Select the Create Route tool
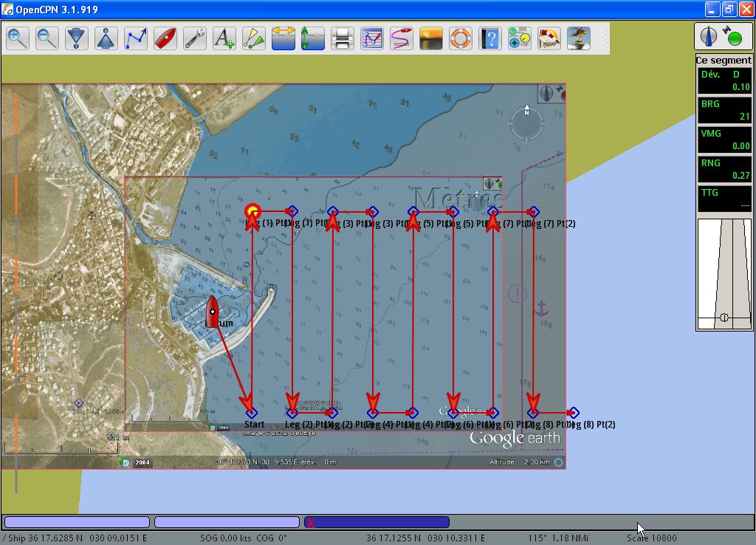 [x=136, y=38]
